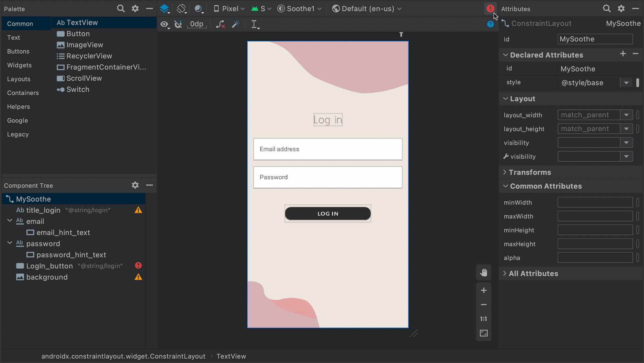Image resolution: width=644 pixels, height=363 pixels.
Task: Click the Common tab in Palette panel
Action: coord(20,23)
